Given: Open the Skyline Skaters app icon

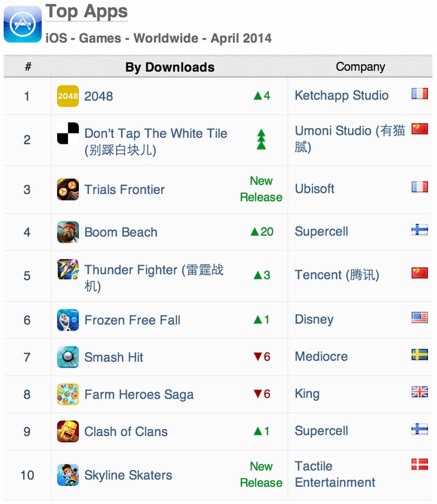Looking at the screenshot, I should tap(68, 475).
